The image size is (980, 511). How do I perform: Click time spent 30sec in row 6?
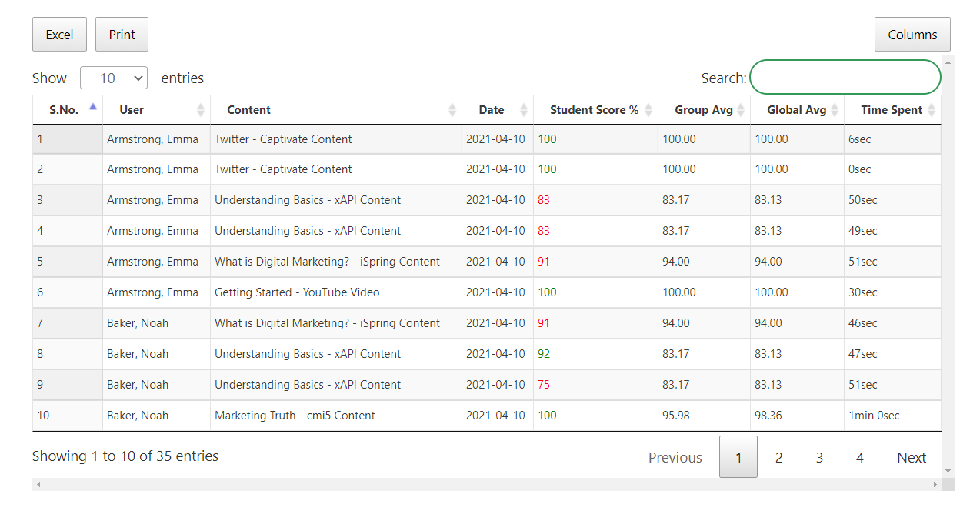click(863, 292)
